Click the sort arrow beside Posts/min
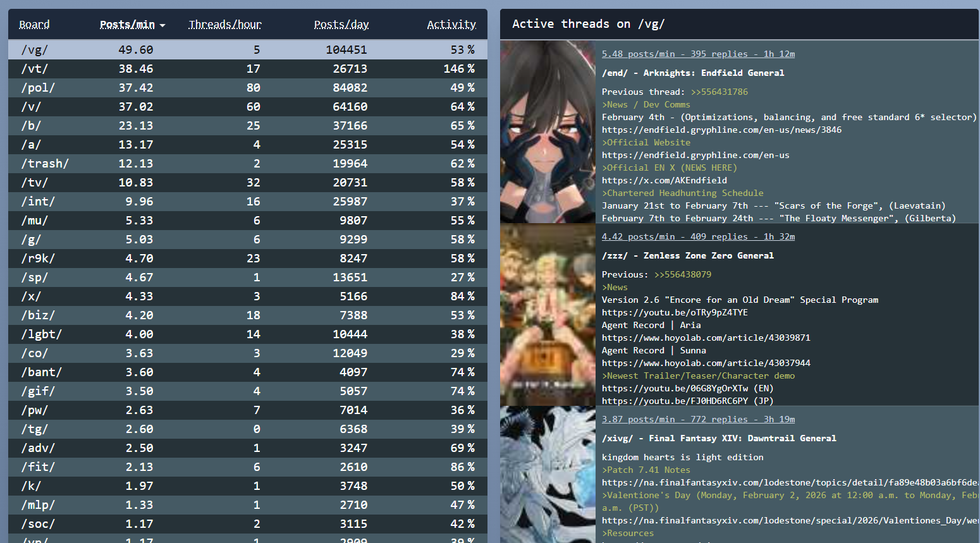Viewport: 980px width, 543px height. (x=162, y=26)
